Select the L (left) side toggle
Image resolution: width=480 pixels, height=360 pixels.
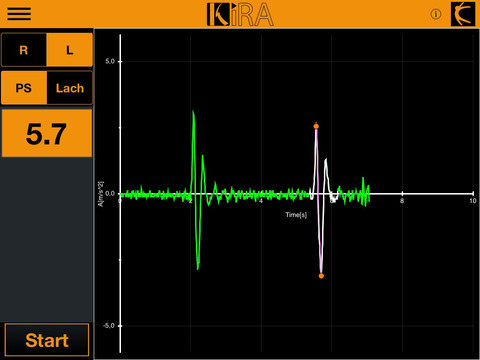point(69,50)
